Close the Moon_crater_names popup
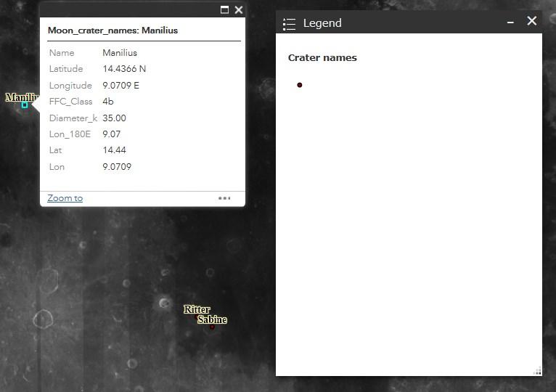The image size is (556, 392). (239, 9)
